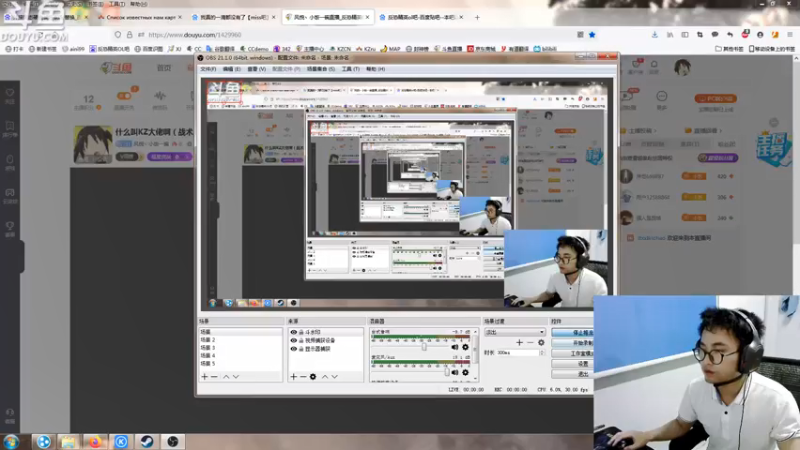Open OBS 编辑(E) menu
The height and width of the screenshot is (450, 800).
coord(231,69)
